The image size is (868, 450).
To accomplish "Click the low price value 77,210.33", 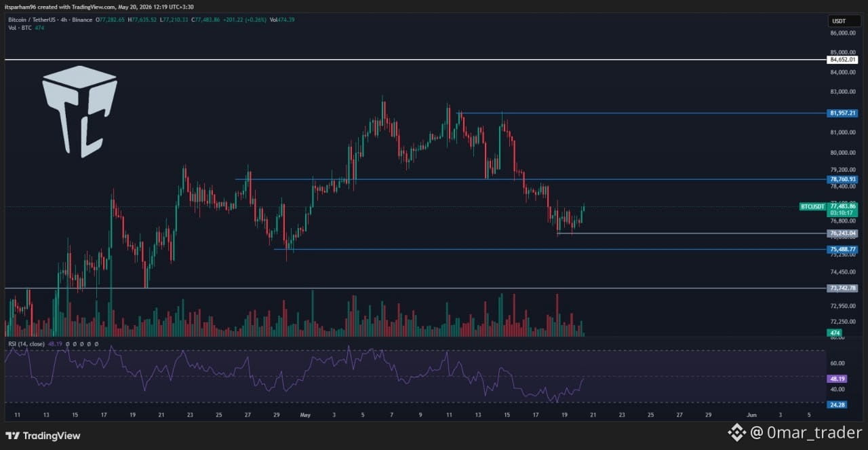I will (x=174, y=20).
